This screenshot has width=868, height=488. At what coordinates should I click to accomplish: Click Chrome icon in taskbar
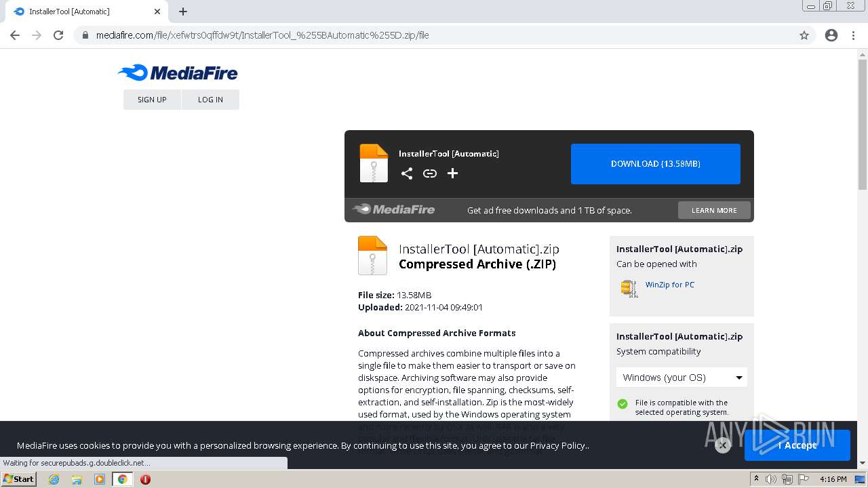tap(123, 479)
